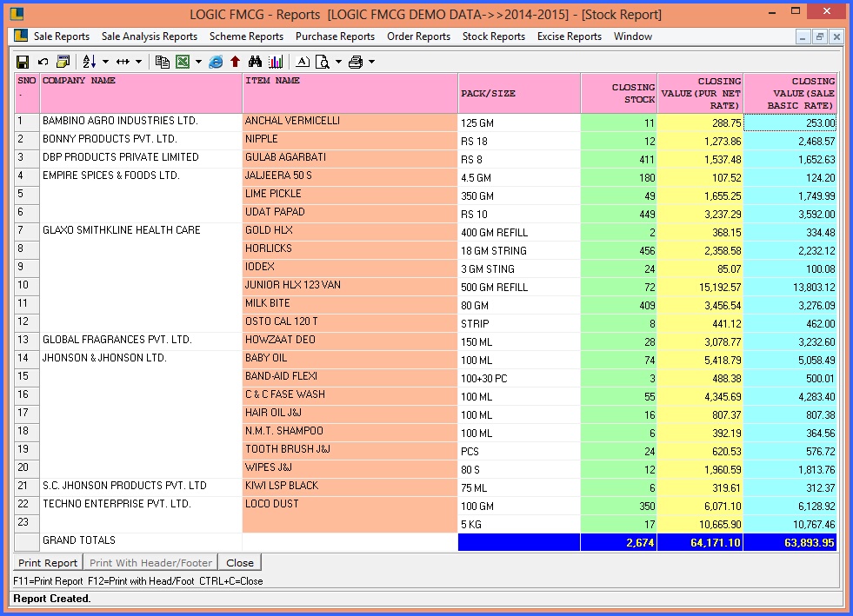Image resolution: width=853 pixels, height=616 pixels.
Task: Open the Printer dropdown arrow
Action: pos(371,62)
